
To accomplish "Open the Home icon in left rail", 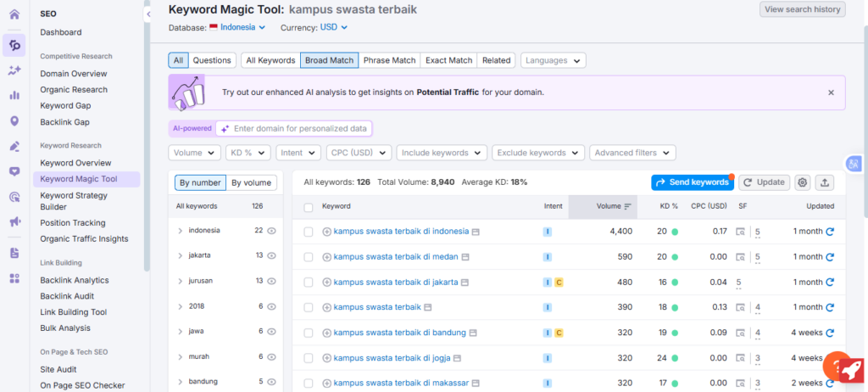I will click(x=14, y=14).
